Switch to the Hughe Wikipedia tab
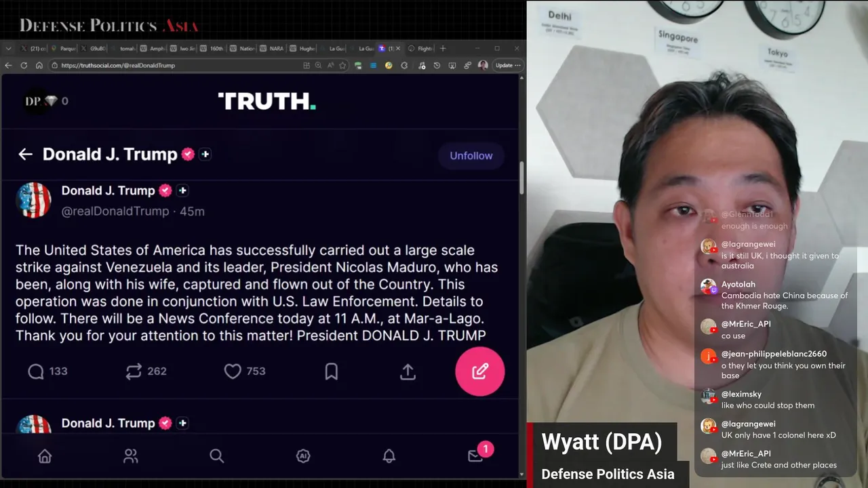 pyautogui.click(x=301, y=49)
